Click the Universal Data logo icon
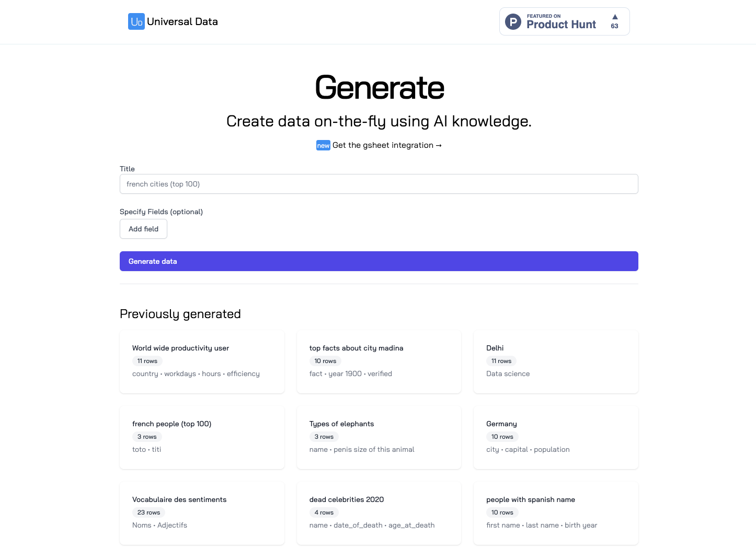The width and height of the screenshot is (756, 549). tap(136, 21)
